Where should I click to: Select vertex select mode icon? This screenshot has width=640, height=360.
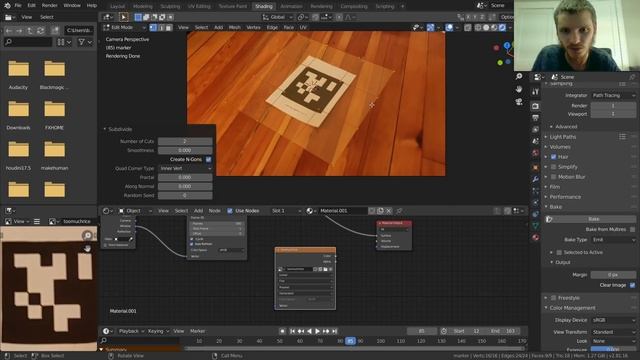pyautogui.click(x=153, y=27)
